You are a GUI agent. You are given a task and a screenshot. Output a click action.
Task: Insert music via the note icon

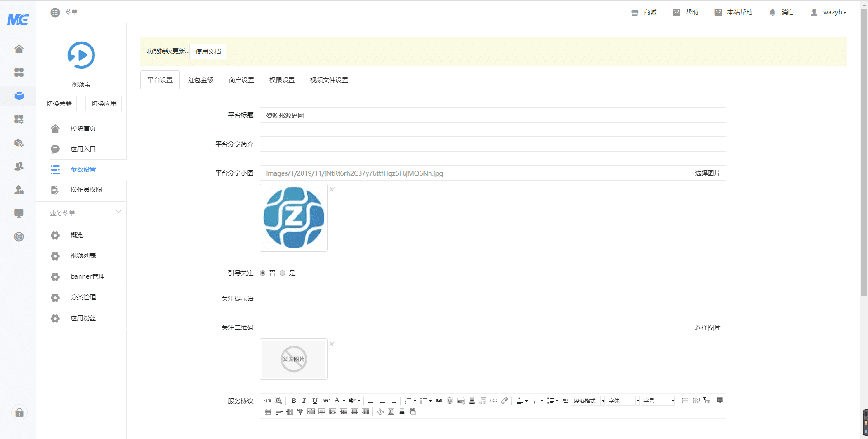point(483,401)
